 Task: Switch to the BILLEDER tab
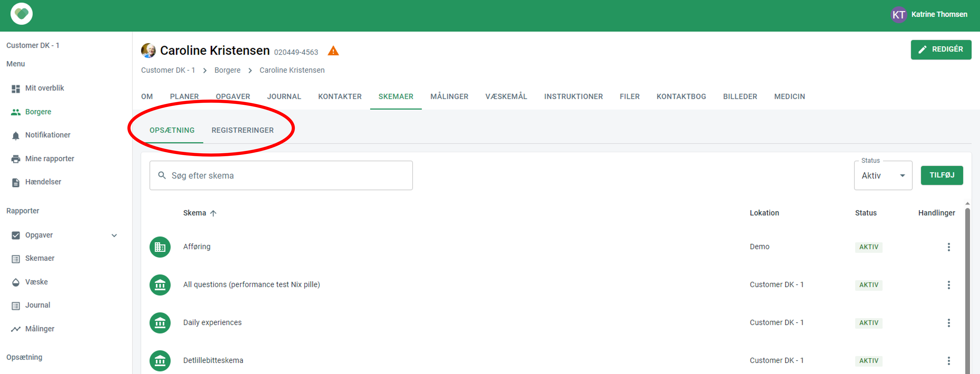tap(740, 97)
